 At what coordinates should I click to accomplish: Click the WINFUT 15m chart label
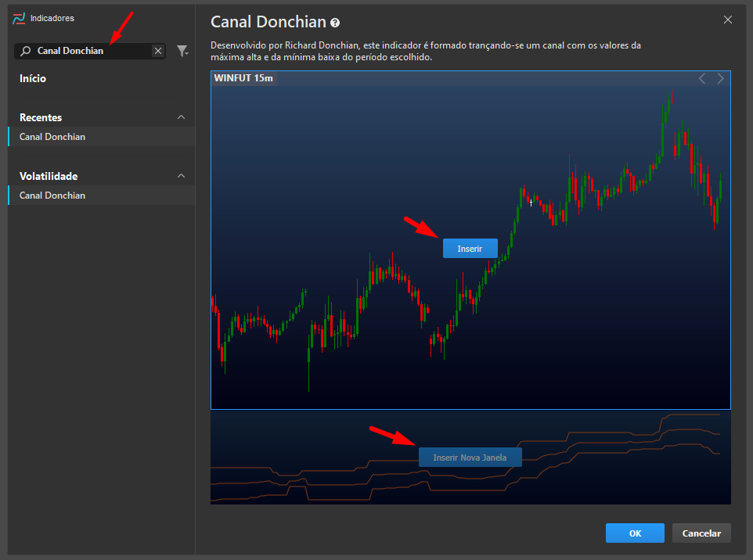tap(243, 78)
